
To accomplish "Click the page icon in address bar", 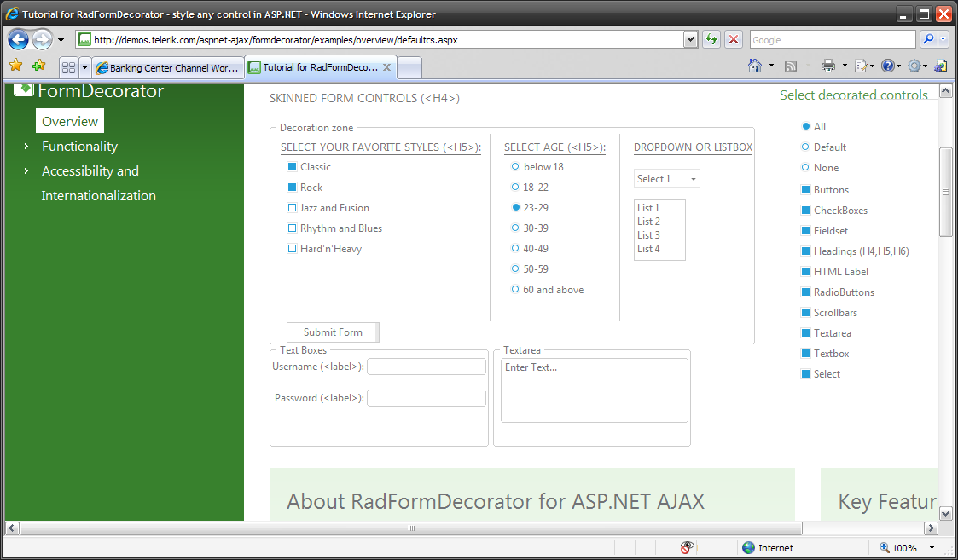I will coord(84,40).
